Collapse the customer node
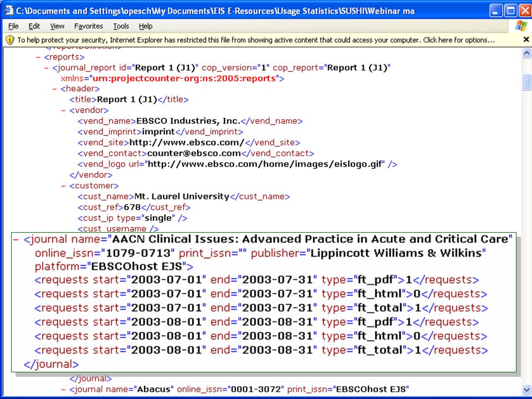The height and width of the screenshot is (399, 532). 63,186
